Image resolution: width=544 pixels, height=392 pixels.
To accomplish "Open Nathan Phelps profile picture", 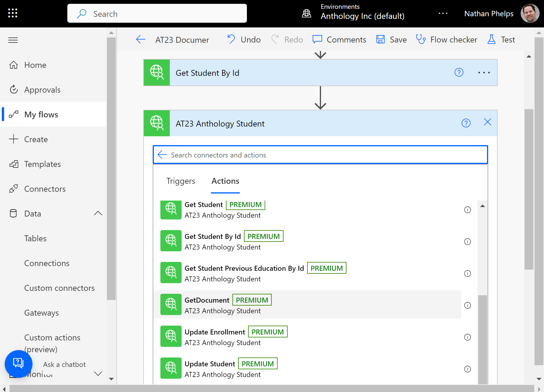I will [x=530, y=13].
